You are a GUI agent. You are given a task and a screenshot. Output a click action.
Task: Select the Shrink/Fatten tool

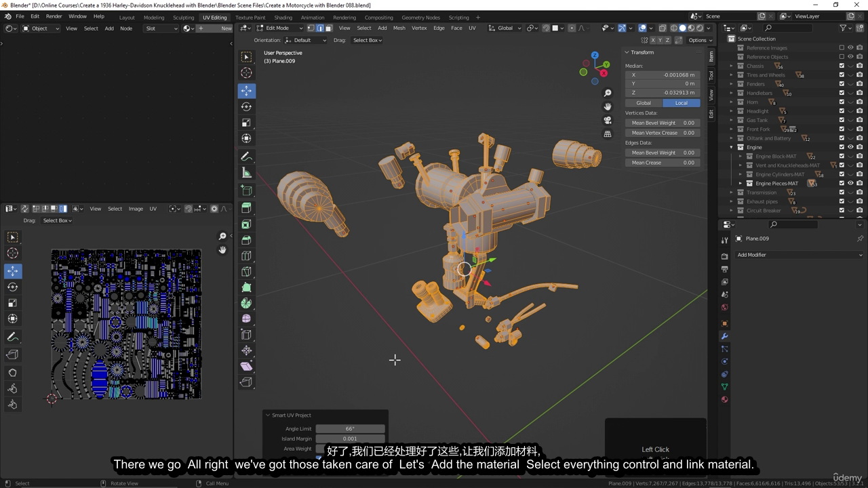pos(246,350)
